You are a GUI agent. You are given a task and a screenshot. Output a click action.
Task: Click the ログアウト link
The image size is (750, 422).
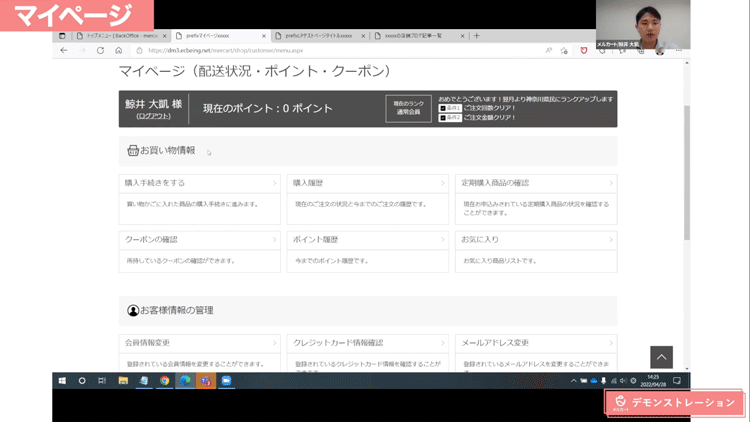tap(153, 116)
